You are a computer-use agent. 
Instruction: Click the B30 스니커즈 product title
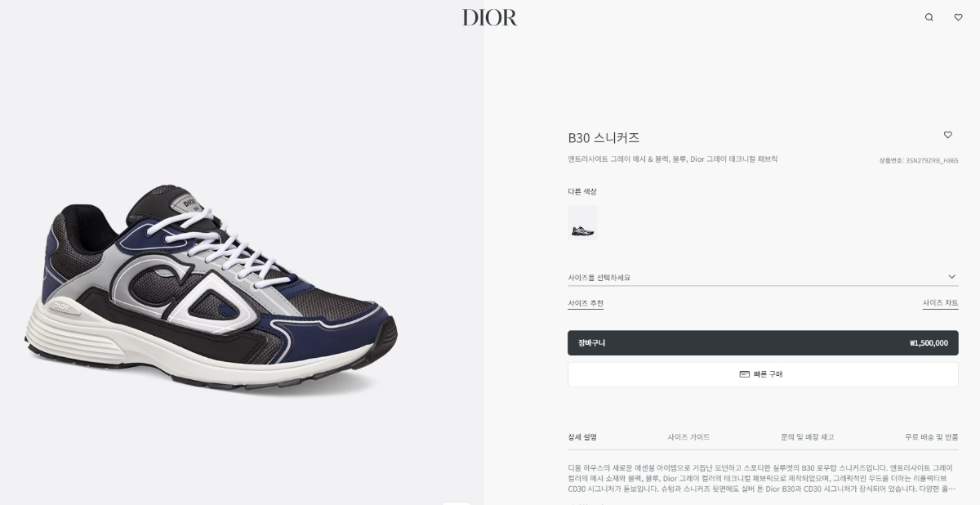point(604,137)
